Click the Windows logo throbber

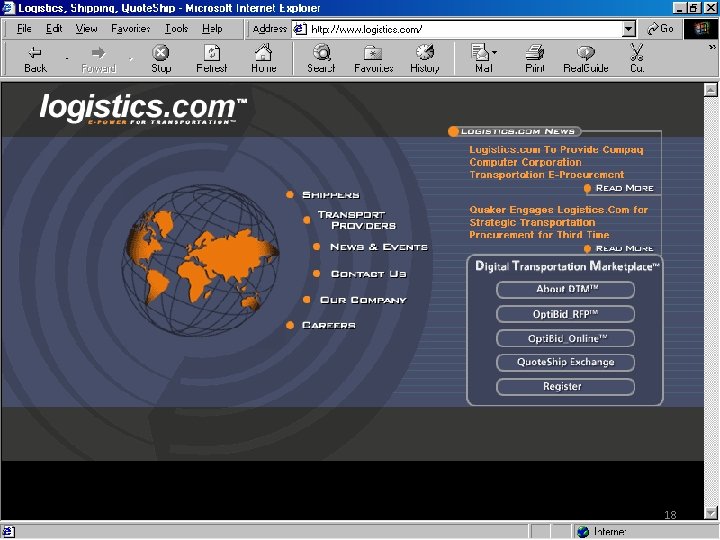pos(701,29)
